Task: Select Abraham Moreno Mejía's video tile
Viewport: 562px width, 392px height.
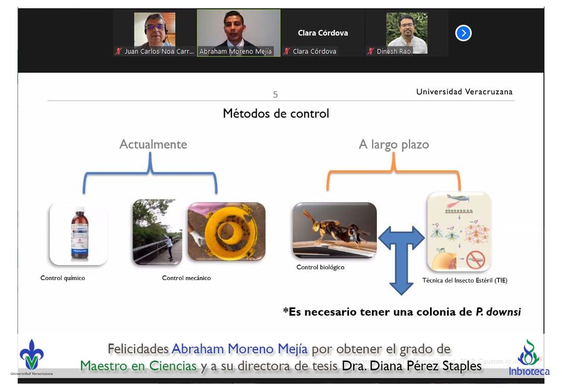Action: click(239, 29)
